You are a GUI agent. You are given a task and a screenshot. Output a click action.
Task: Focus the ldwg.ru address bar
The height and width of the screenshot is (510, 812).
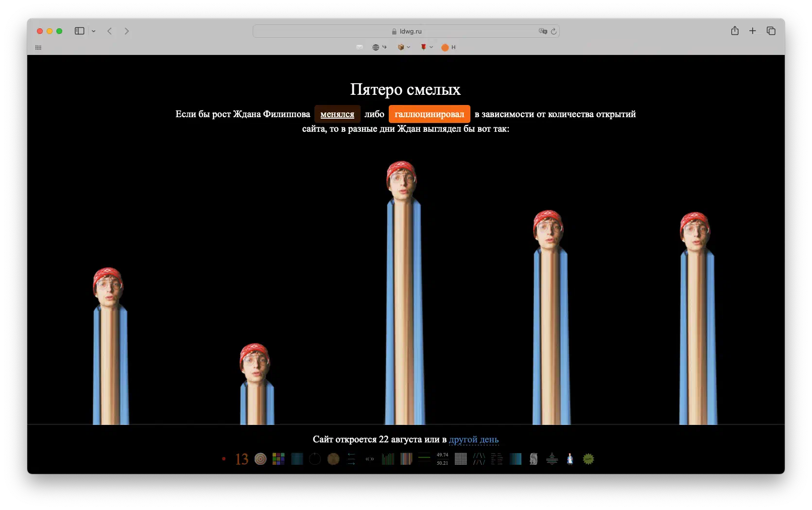(406, 31)
